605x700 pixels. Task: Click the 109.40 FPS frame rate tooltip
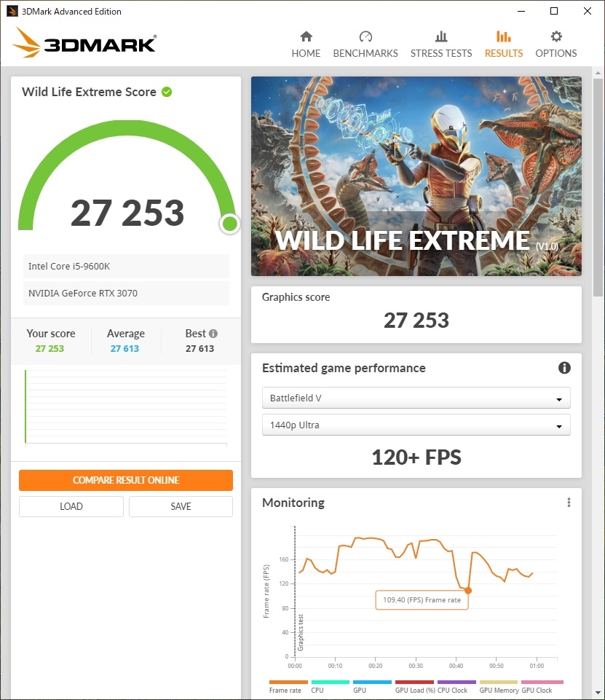click(x=422, y=600)
